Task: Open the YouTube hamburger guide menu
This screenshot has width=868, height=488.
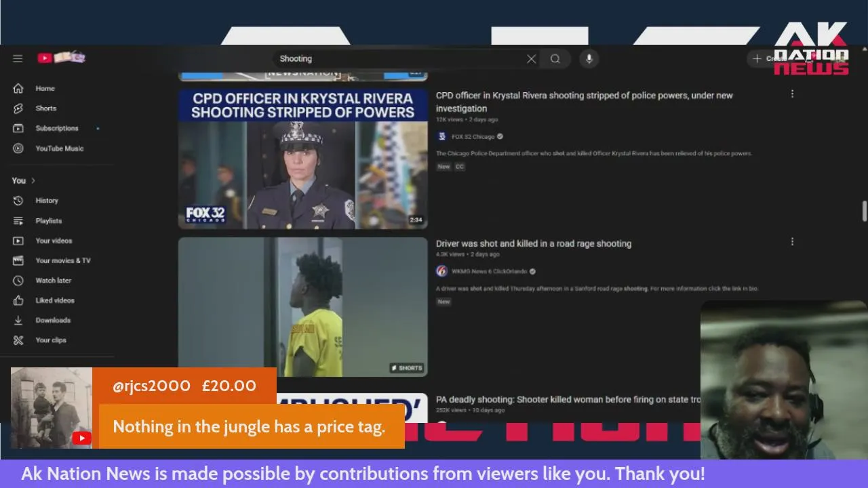Action: (18, 58)
